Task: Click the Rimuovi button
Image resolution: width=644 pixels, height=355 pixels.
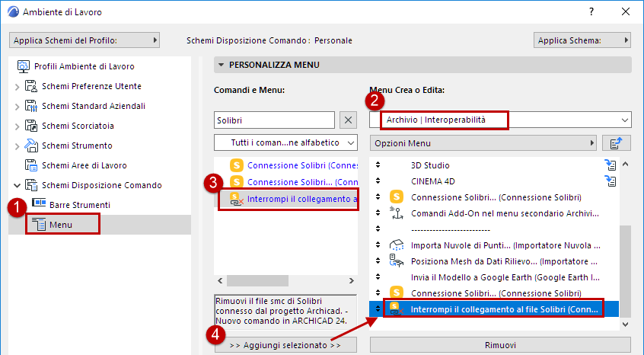Action: 500,345
